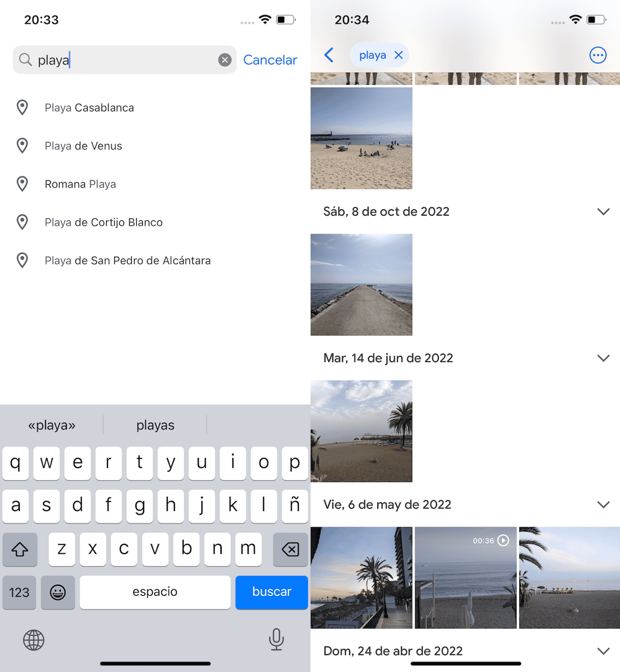This screenshot has width=620, height=672.
Task: Tap the q key
Action: [x=15, y=463]
